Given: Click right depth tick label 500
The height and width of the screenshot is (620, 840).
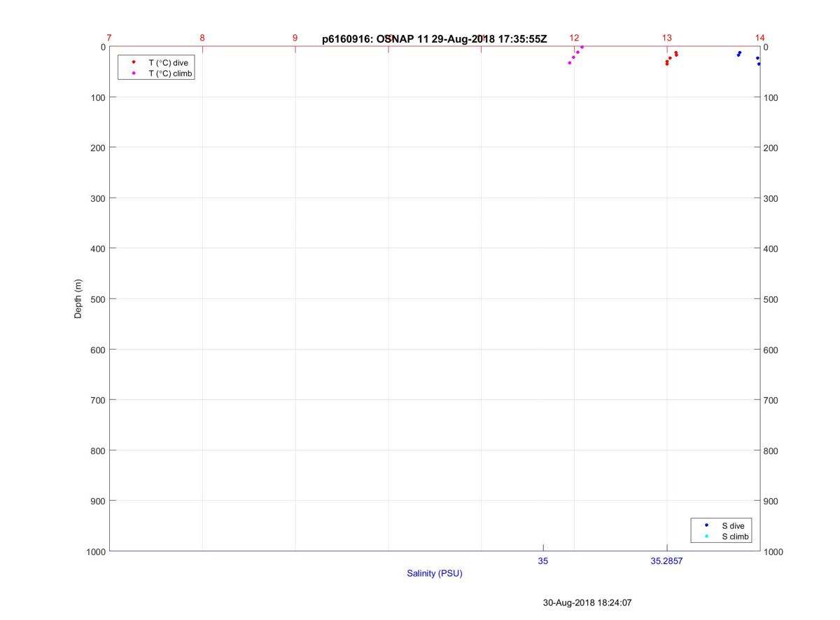Looking at the screenshot, I should [x=771, y=299].
